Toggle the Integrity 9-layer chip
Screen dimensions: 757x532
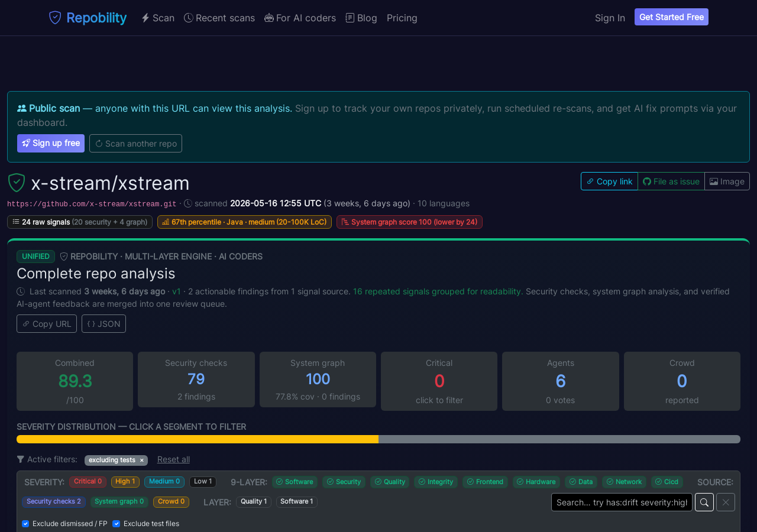436,482
